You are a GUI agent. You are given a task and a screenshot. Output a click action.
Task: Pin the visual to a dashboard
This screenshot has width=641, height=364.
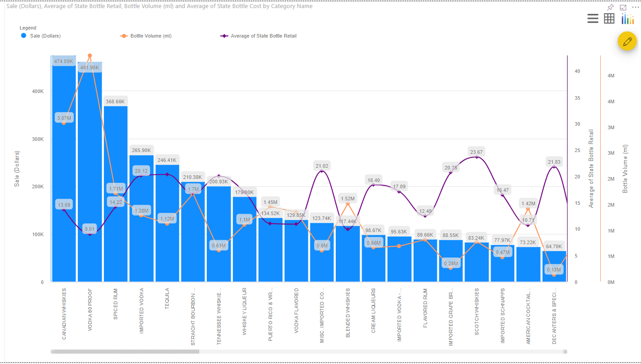click(x=610, y=7)
